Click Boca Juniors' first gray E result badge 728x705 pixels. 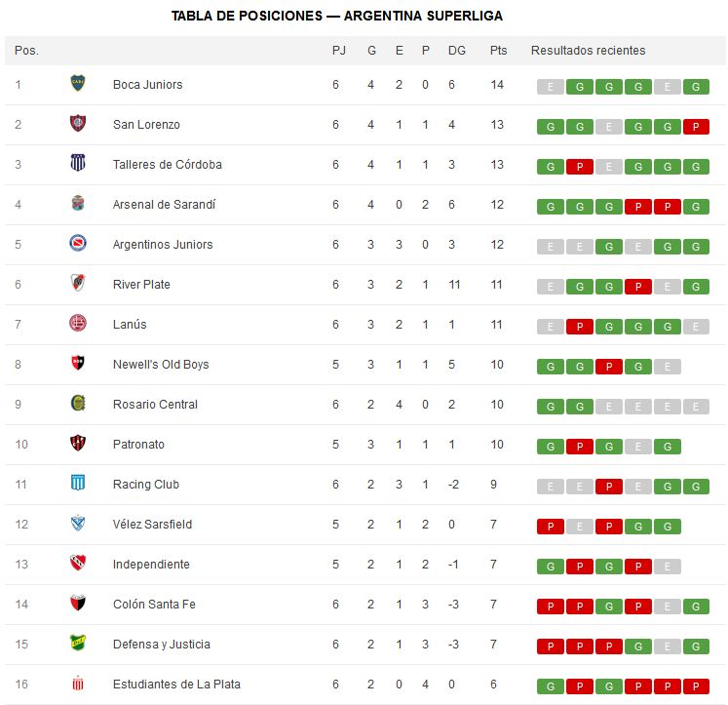551,87
